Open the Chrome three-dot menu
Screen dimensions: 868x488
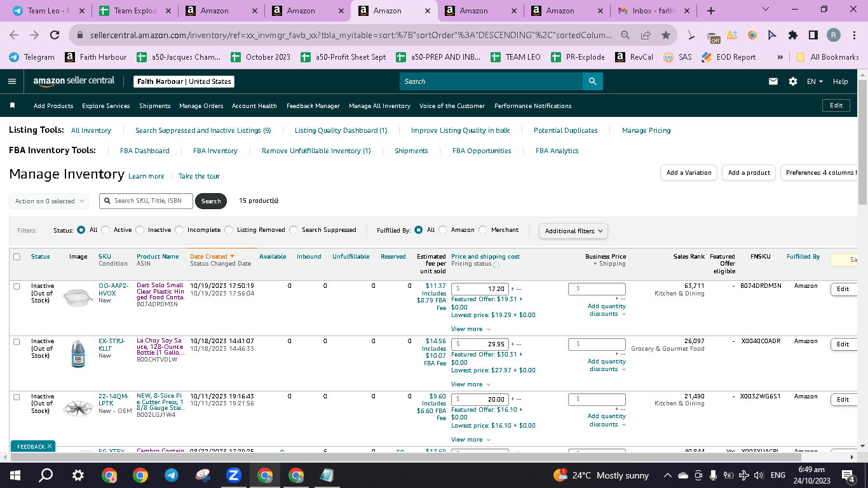click(853, 36)
